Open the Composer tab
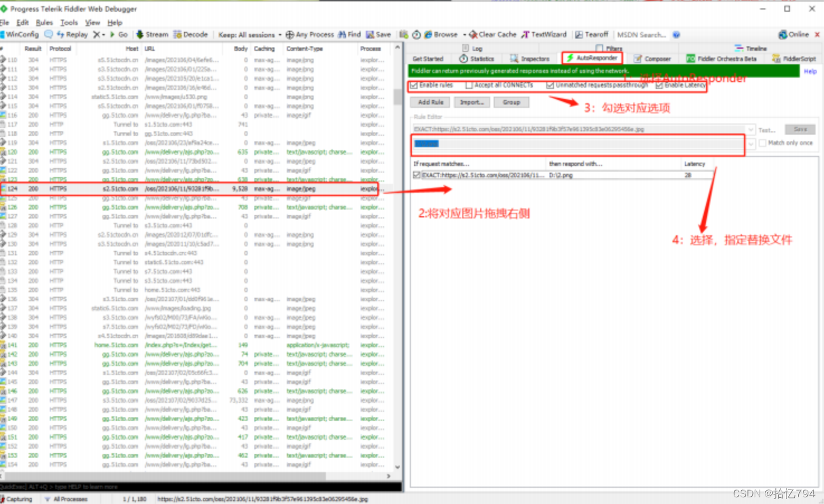824x504 pixels. tap(652, 59)
